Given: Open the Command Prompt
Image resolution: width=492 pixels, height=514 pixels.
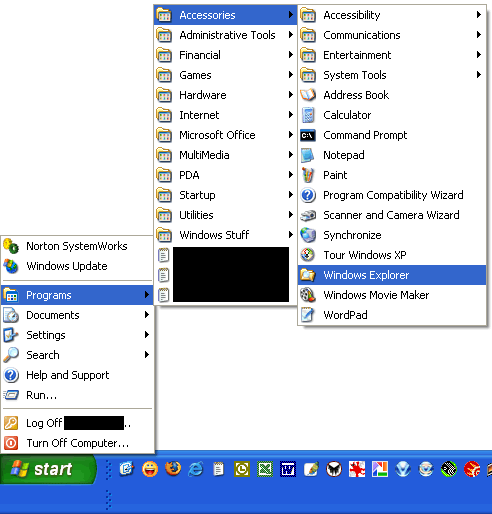Looking at the screenshot, I should 392,135.
